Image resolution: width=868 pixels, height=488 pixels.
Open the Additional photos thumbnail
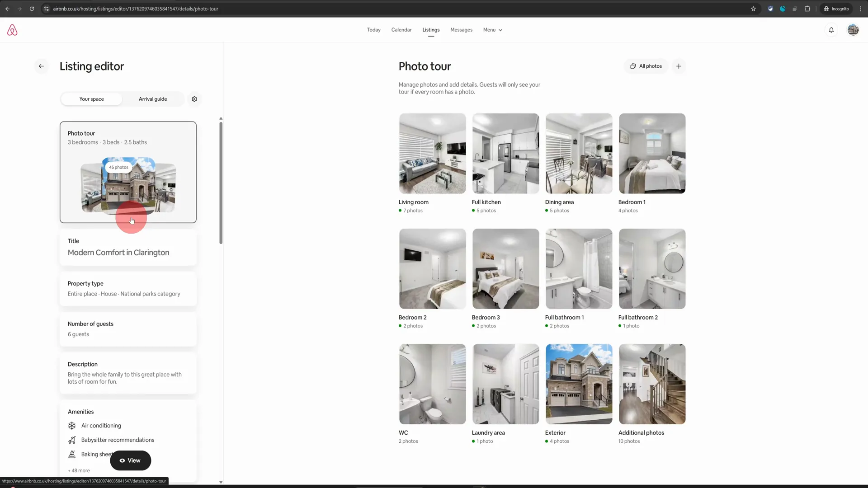(x=652, y=384)
